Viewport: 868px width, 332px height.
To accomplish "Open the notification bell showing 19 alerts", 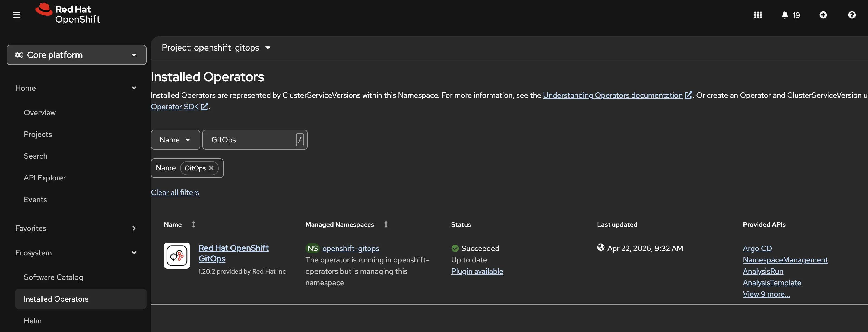I will click(x=785, y=15).
